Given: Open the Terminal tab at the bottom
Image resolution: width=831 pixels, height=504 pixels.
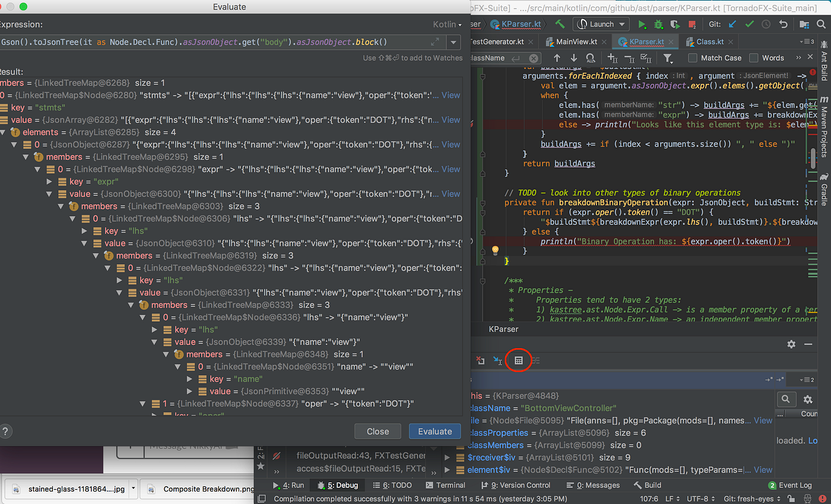Looking at the screenshot, I should (x=446, y=485).
